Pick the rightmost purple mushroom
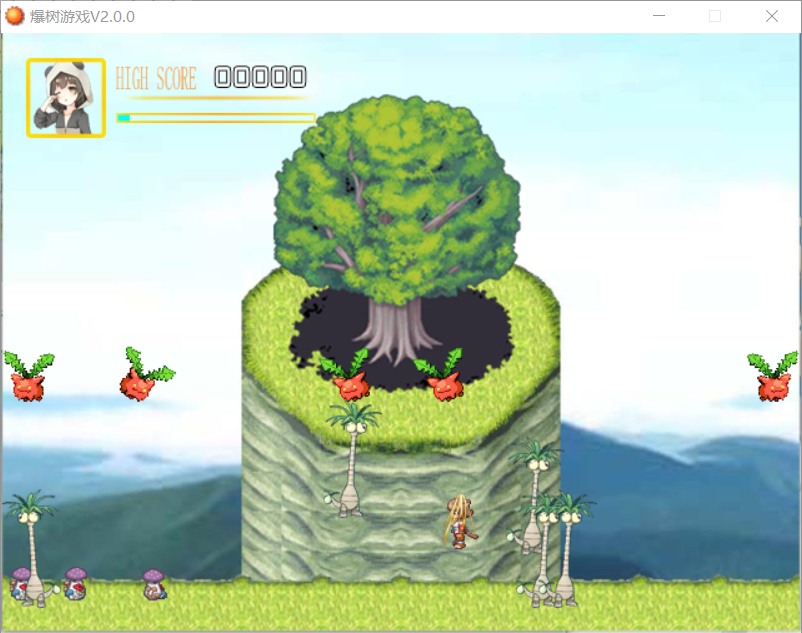 tap(154, 584)
